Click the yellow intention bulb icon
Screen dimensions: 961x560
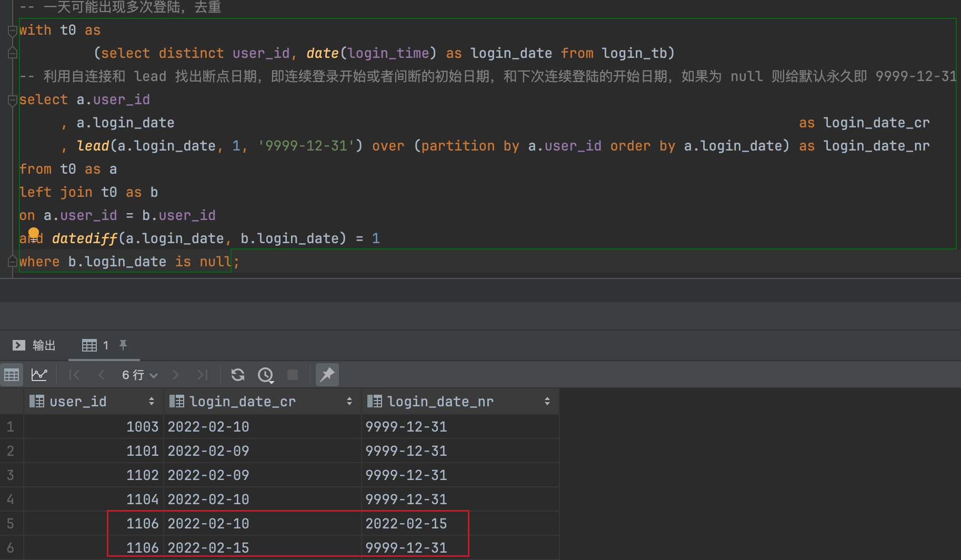click(x=34, y=233)
